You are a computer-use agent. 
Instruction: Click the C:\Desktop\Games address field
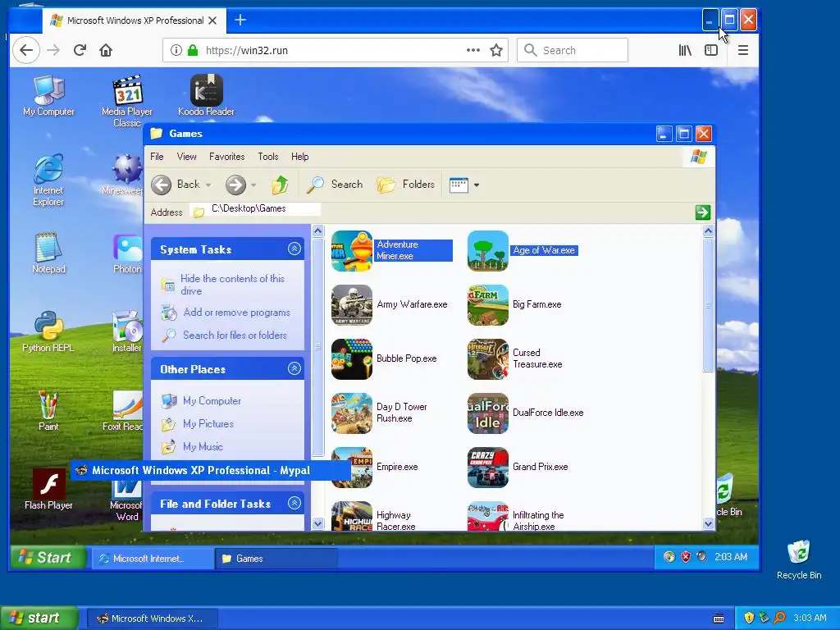pos(256,209)
